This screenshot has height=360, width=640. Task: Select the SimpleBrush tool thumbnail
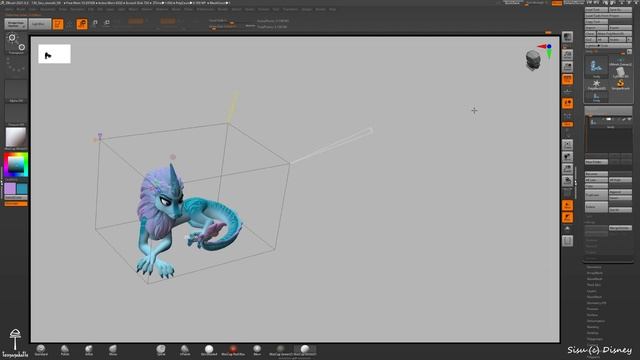[x=620, y=85]
